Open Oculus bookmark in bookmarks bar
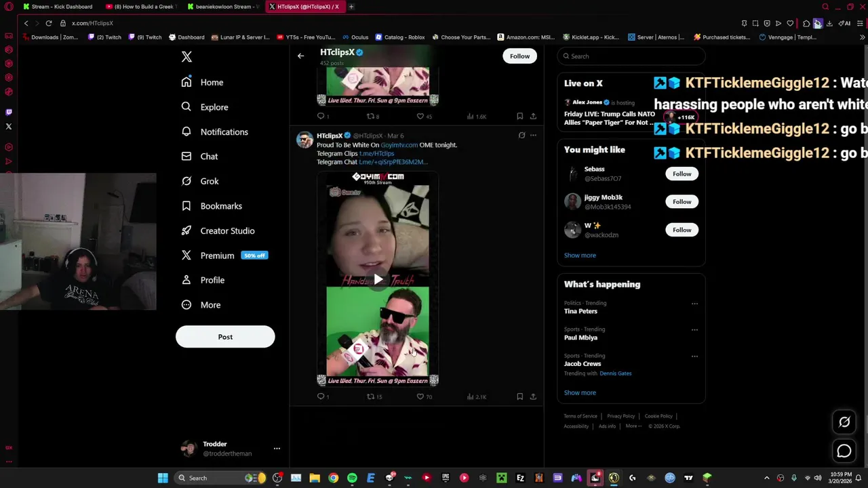This screenshot has height=488, width=868. pos(355,37)
